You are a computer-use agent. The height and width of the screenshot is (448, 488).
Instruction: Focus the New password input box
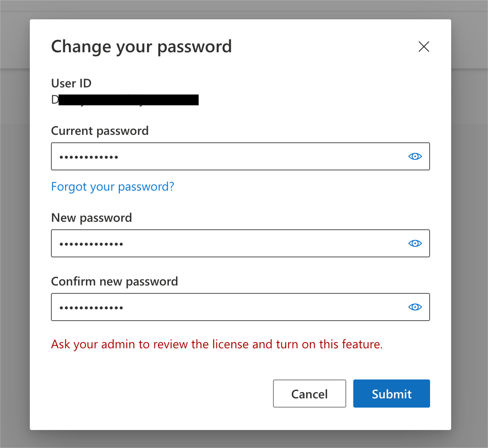[x=219, y=243]
